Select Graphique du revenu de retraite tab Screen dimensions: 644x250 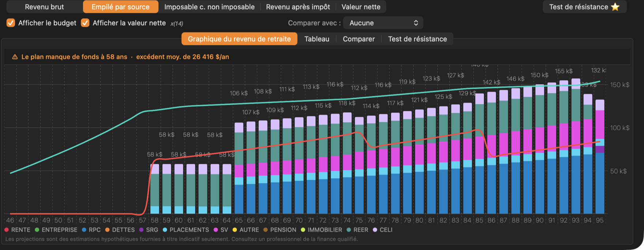(239, 39)
